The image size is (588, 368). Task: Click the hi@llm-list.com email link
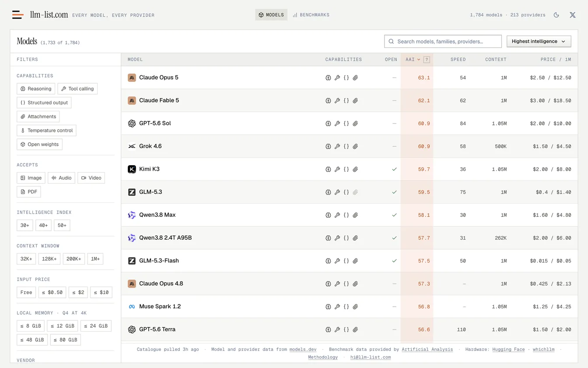point(371,357)
